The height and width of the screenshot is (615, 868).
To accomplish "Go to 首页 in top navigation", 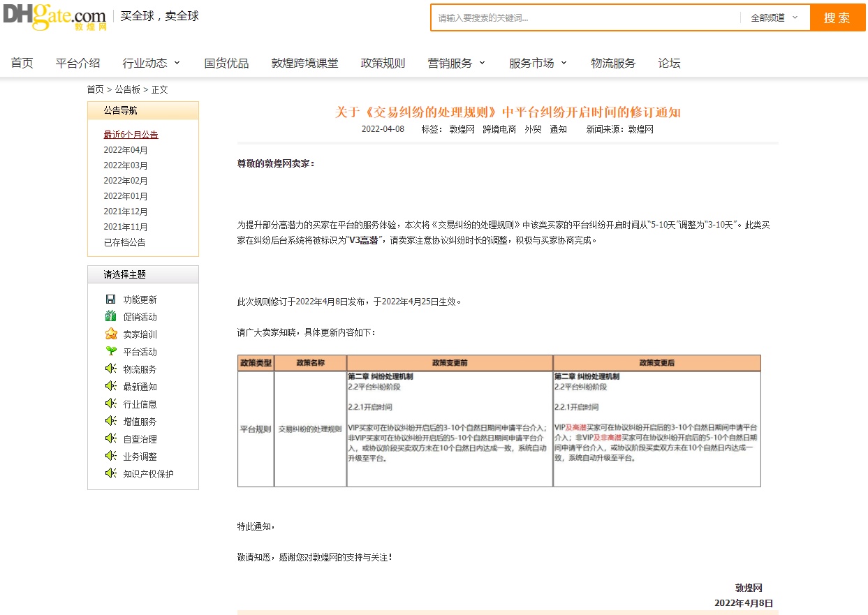I will click(22, 63).
